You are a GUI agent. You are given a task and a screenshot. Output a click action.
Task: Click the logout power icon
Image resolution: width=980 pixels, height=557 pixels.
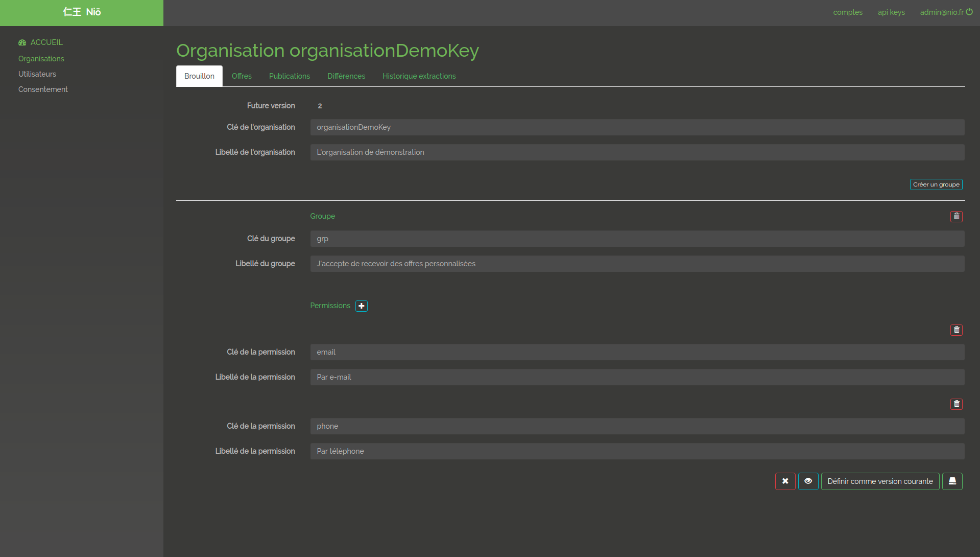click(969, 12)
